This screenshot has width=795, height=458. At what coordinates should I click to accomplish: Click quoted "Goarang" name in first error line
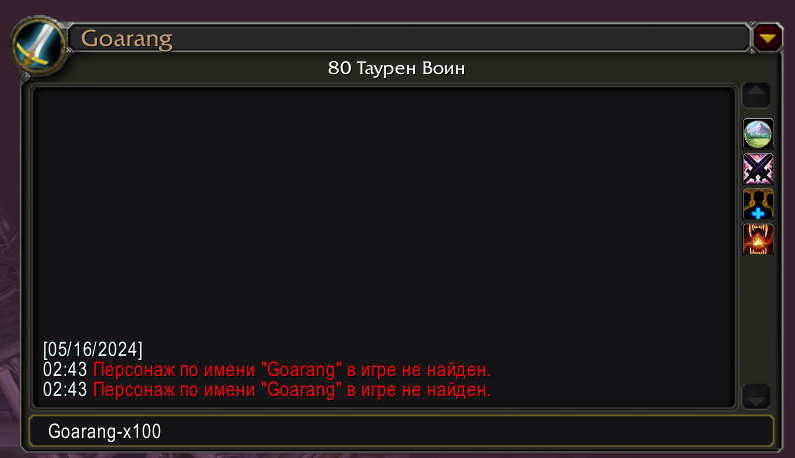click(301, 370)
